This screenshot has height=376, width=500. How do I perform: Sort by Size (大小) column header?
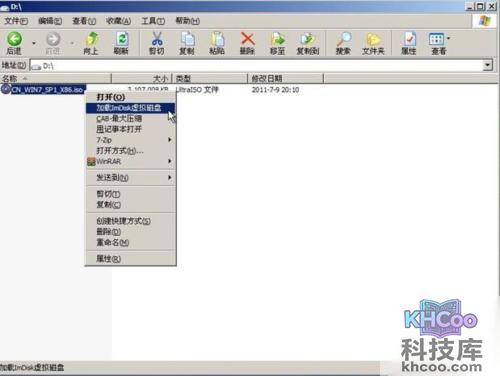(141, 78)
